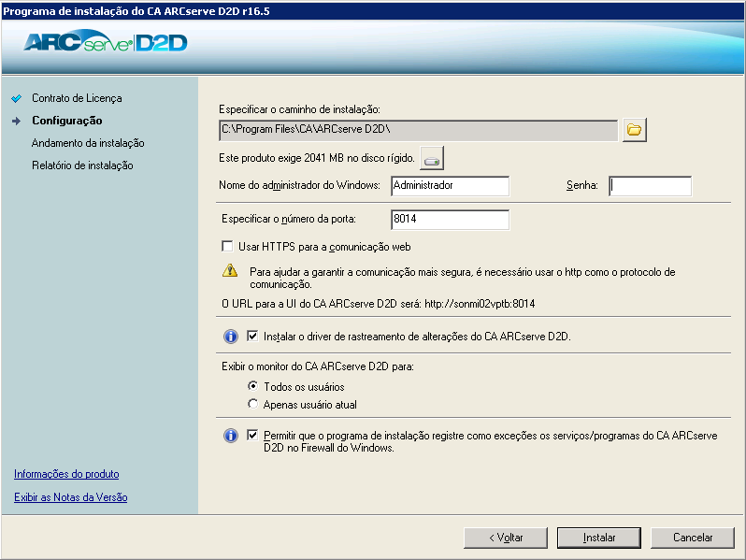Screen dimensions: 746x560
Task: Click the checkmark icon next to Contrato de Licença
Action: 17,98
